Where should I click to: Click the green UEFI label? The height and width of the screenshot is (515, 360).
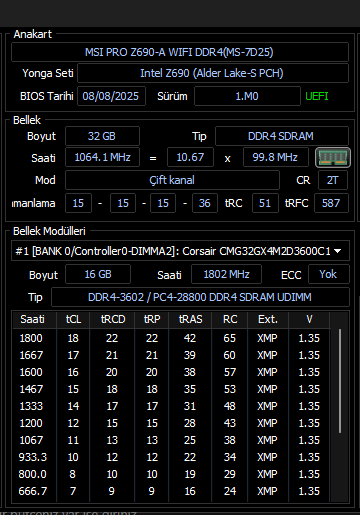pyautogui.click(x=317, y=96)
